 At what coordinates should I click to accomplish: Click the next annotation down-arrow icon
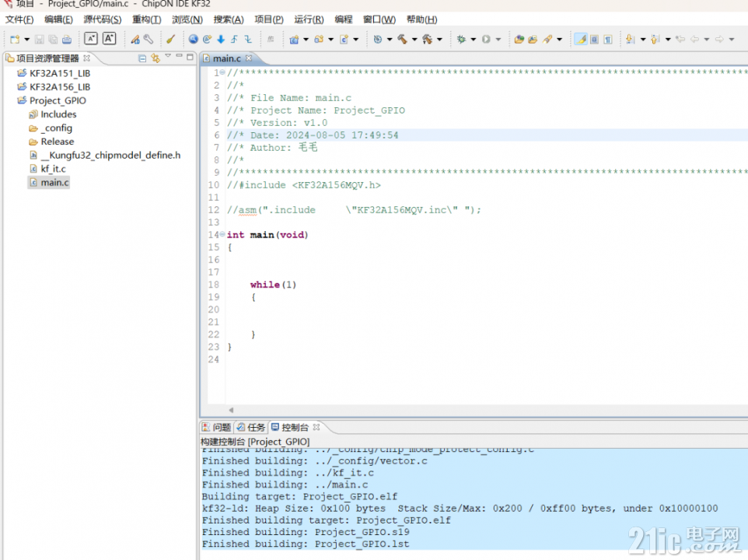(630, 39)
